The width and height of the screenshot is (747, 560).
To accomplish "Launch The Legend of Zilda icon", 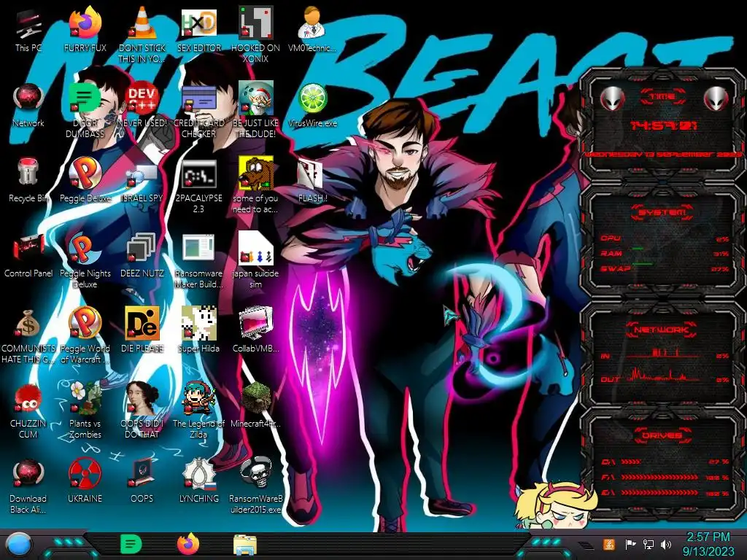I will click(198, 411).
